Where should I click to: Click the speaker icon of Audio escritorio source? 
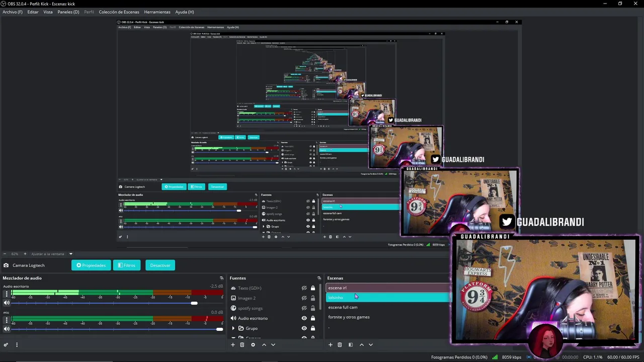(x=233, y=318)
